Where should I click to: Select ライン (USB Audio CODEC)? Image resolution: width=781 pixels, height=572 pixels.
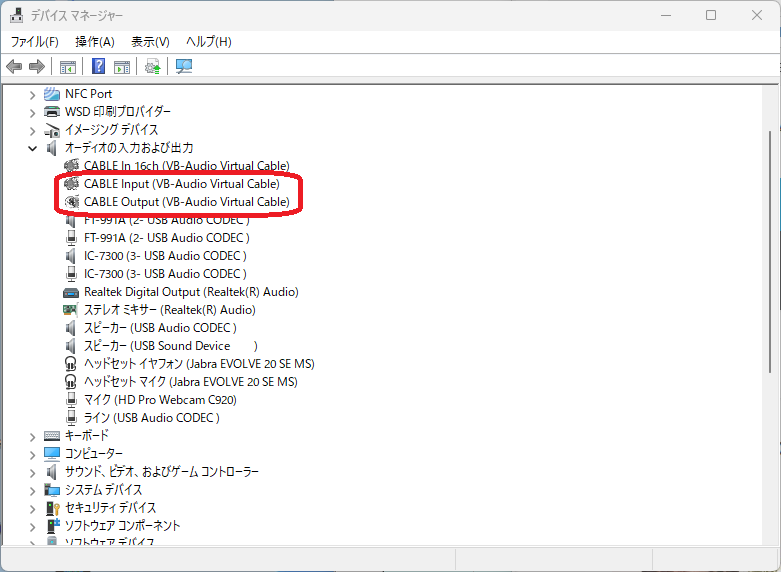152,418
